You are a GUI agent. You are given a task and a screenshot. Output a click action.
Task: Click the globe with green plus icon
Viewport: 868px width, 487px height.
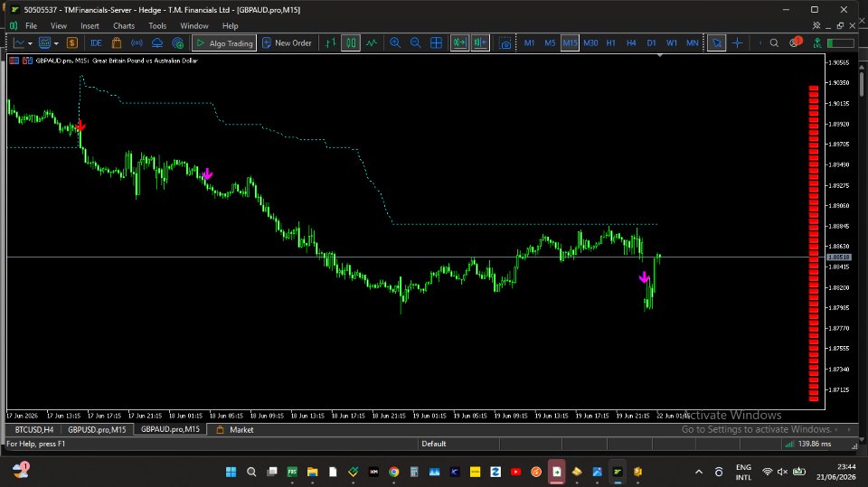click(x=178, y=42)
